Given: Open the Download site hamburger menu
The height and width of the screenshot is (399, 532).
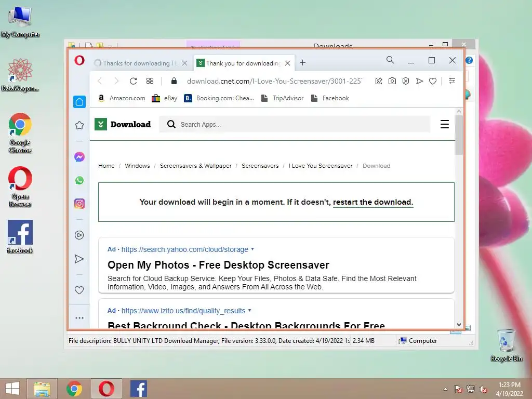Looking at the screenshot, I should pyautogui.click(x=445, y=124).
